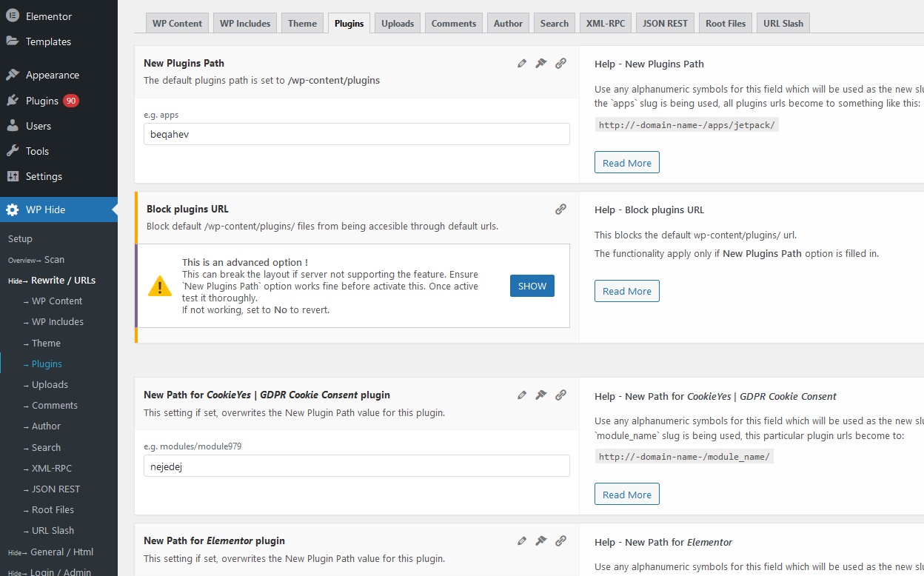
Task: Open the XML-RPC tab
Action: (605, 23)
